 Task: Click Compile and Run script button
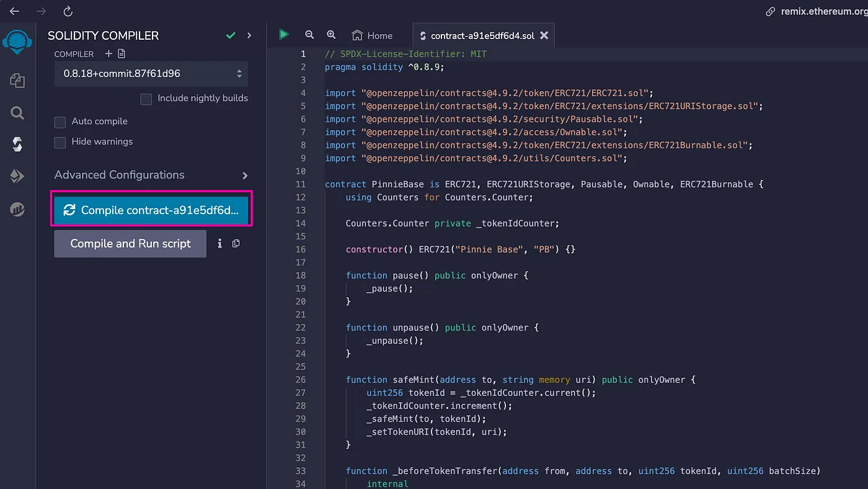click(130, 244)
